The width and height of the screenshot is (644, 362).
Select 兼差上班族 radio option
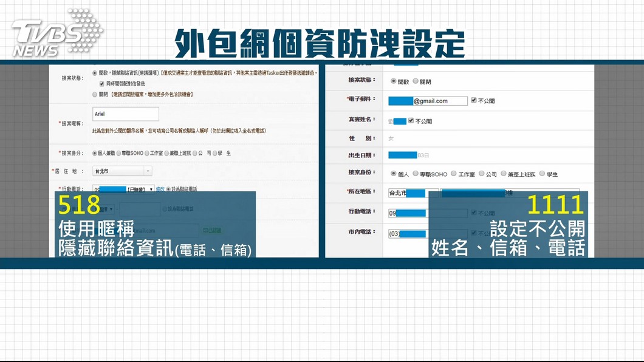pos(504,174)
